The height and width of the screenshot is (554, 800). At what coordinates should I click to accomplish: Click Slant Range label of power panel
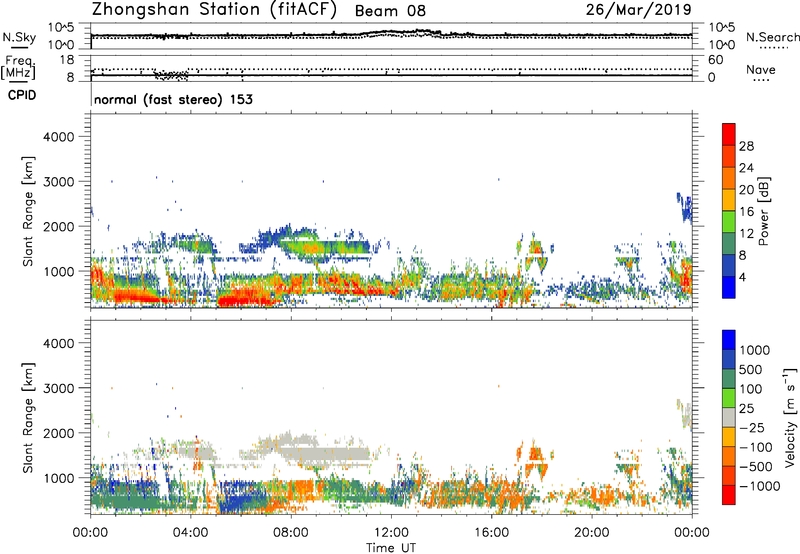tap(27, 211)
